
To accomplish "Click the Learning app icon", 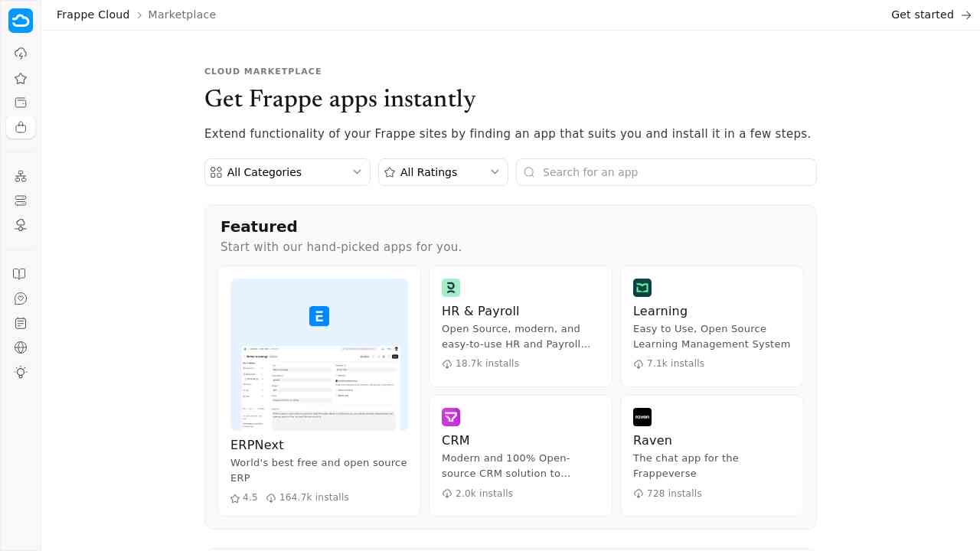I will 642,288.
